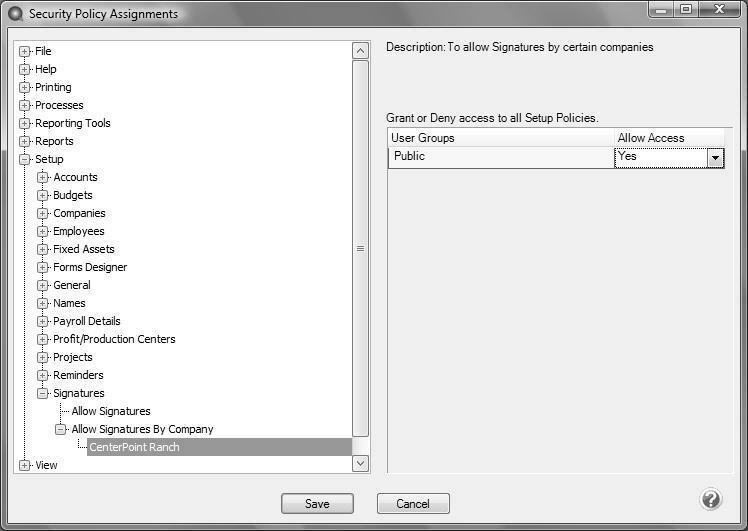The width and height of the screenshot is (748, 531).
Task: Collapse the Setup tree node
Action: coord(25,159)
